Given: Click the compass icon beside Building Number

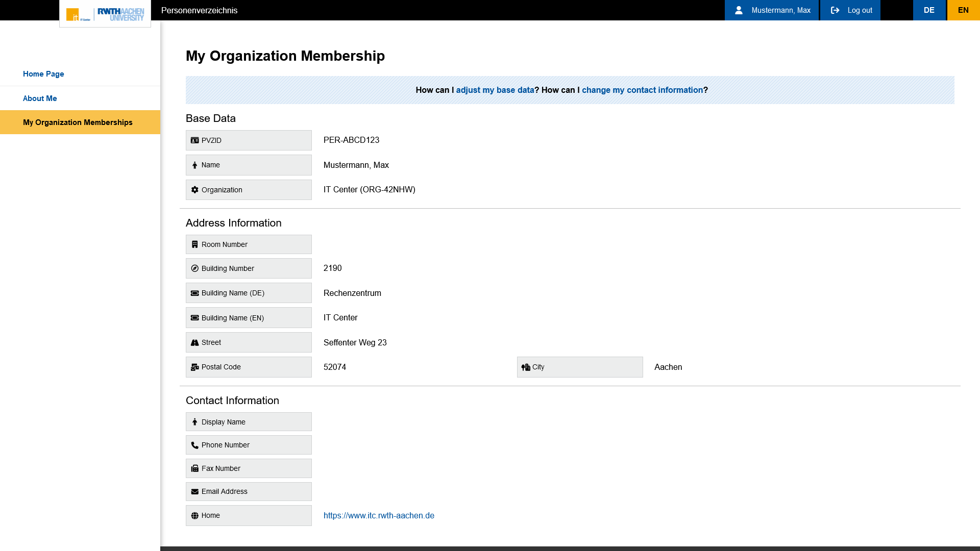Looking at the screenshot, I should click(194, 268).
